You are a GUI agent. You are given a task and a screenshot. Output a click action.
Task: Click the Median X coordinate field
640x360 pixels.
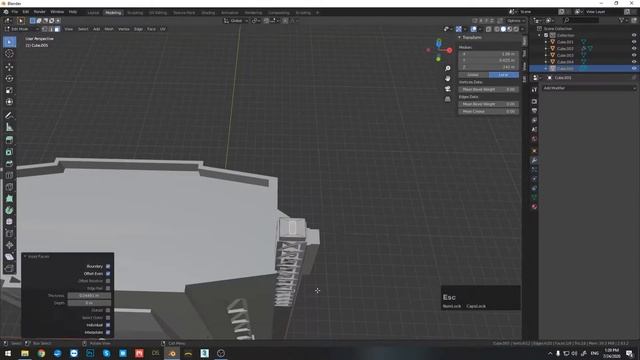(489, 54)
